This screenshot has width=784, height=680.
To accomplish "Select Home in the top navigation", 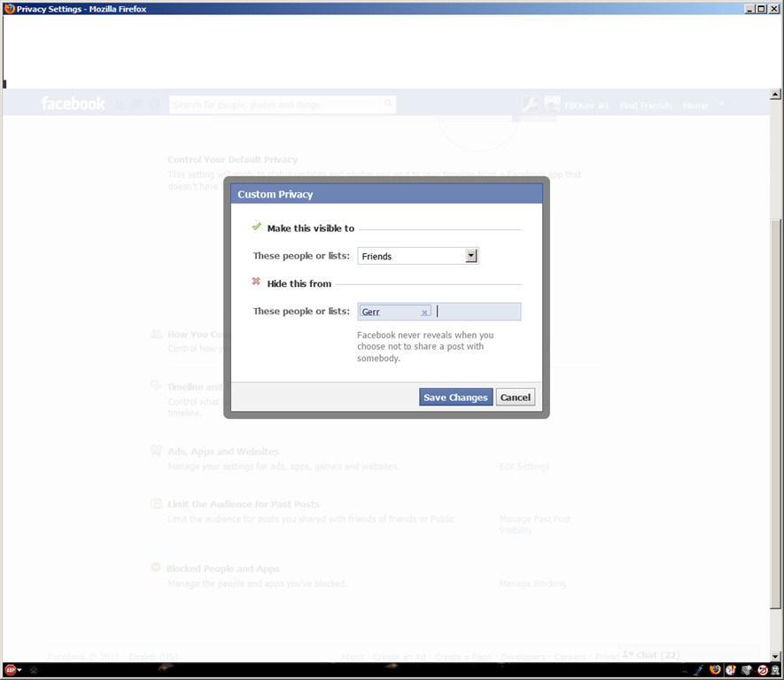I will pos(695,104).
